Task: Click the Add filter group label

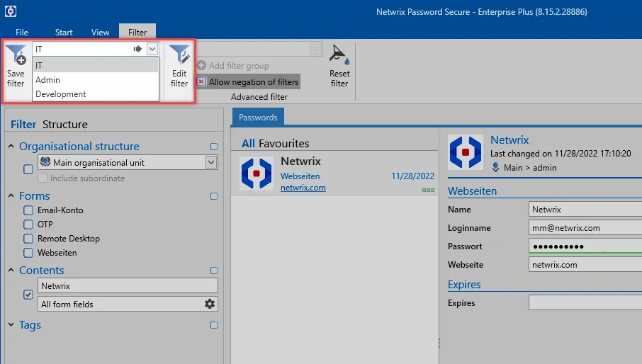Action: [x=239, y=65]
